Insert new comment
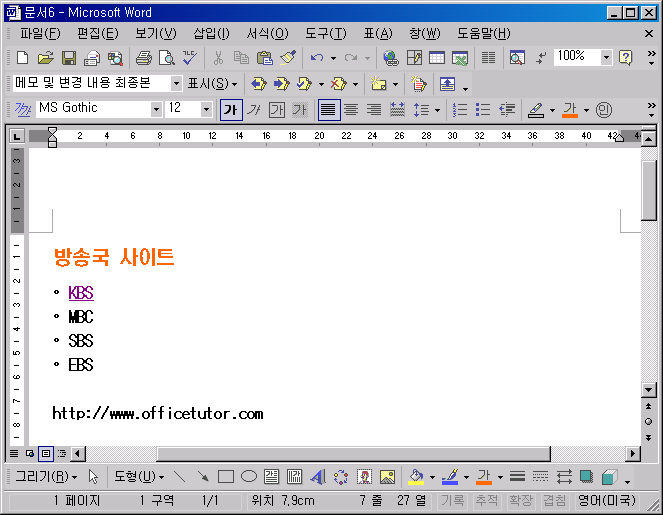Screen dimensions: 663x515 tap(378, 84)
